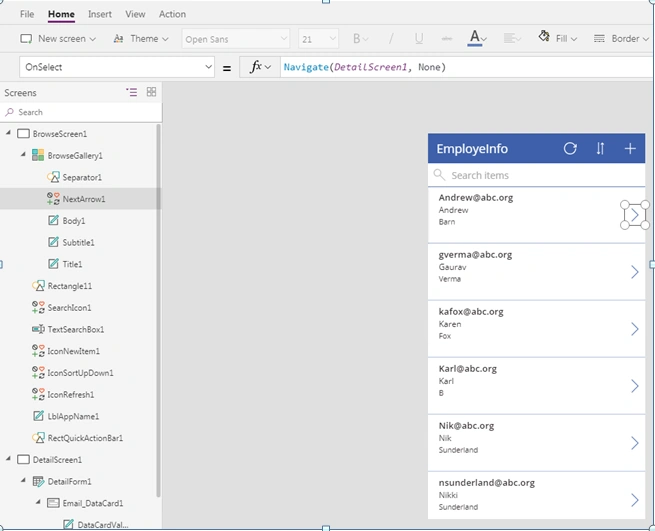Switch Screens panel to thumbnail grid view

click(x=151, y=92)
